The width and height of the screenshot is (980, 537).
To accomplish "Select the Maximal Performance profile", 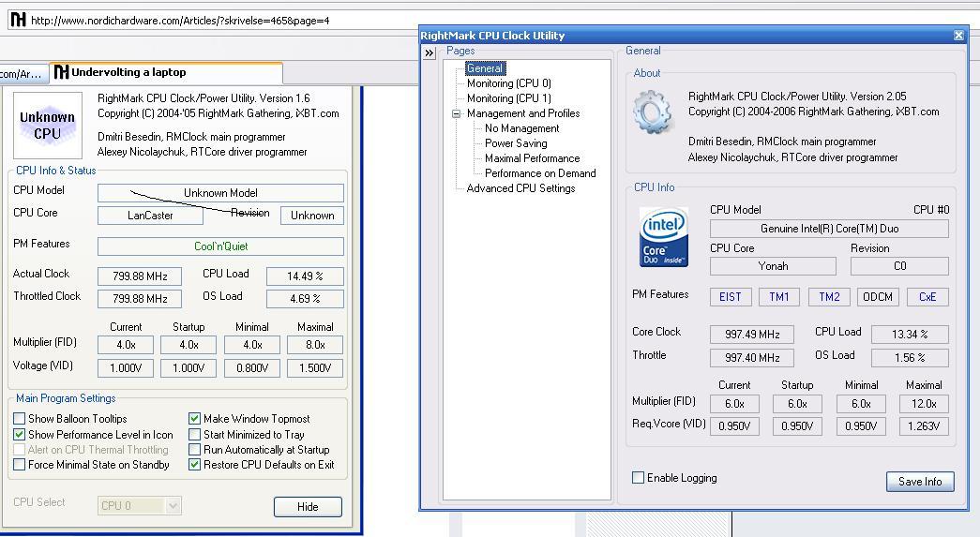I will point(532,158).
